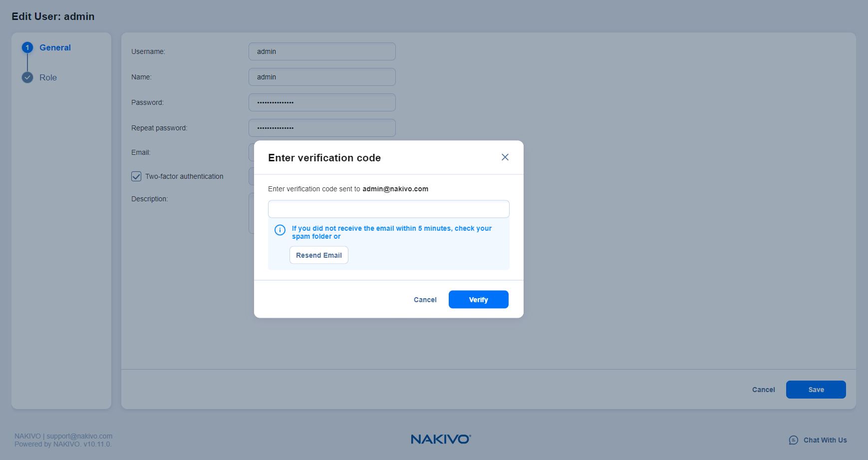Click the step 1 General circle icon
Viewport: 868px width, 460px height.
pos(27,47)
